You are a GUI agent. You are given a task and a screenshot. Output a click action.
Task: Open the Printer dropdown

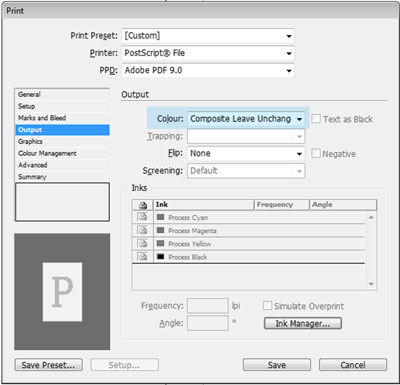[x=208, y=53]
